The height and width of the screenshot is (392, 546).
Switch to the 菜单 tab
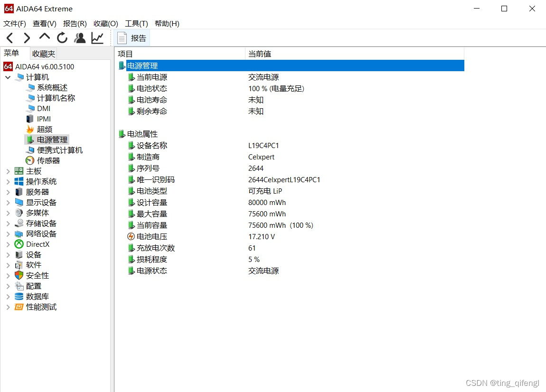(x=11, y=53)
